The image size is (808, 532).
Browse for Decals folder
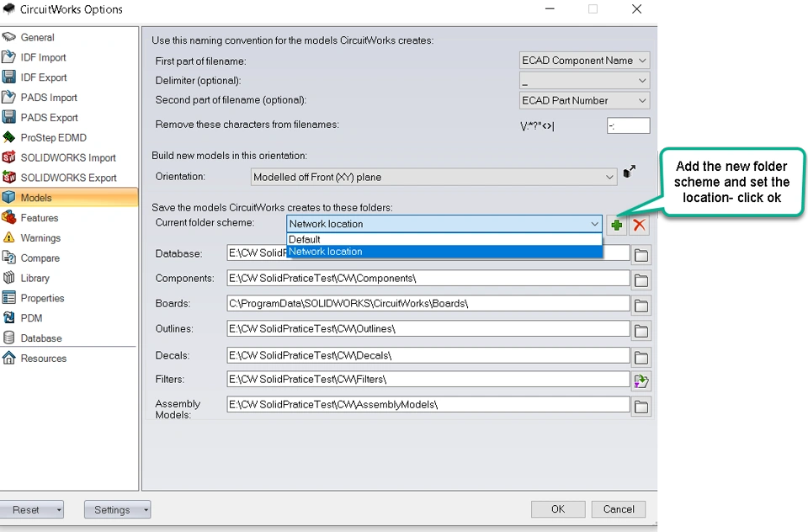pos(641,357)
